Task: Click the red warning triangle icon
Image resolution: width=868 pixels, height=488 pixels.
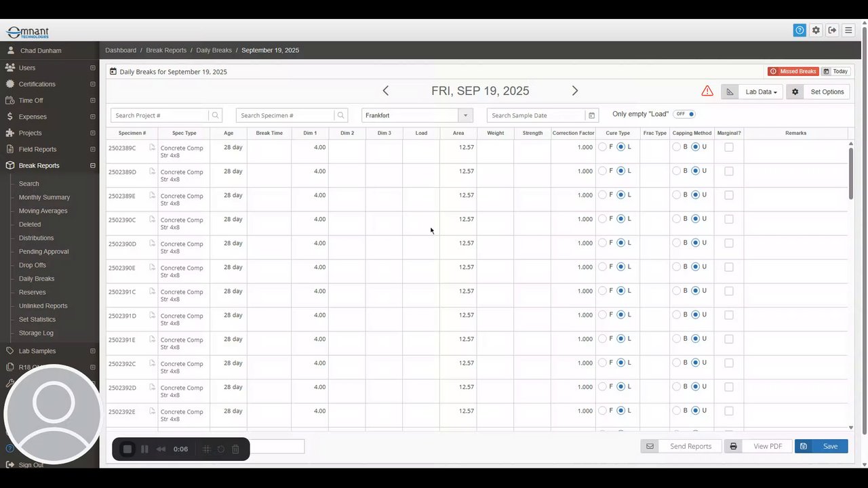Action: [x=707, y=91]
